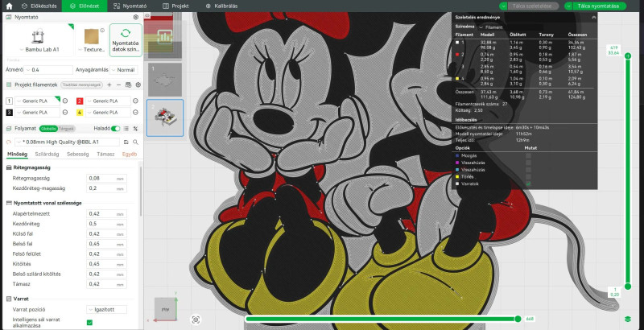
Task: Open the Texture plate type dropdown
Action: pos(91,50)
